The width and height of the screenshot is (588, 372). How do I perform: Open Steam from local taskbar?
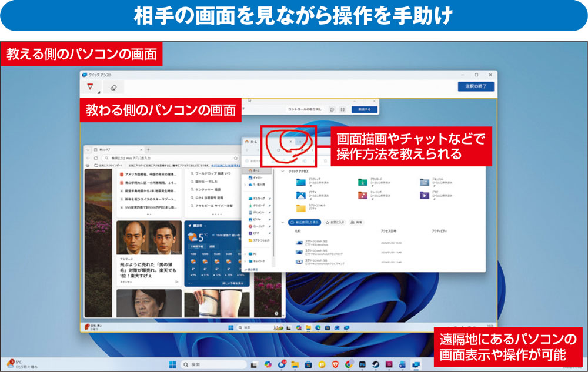coord(375,364)
